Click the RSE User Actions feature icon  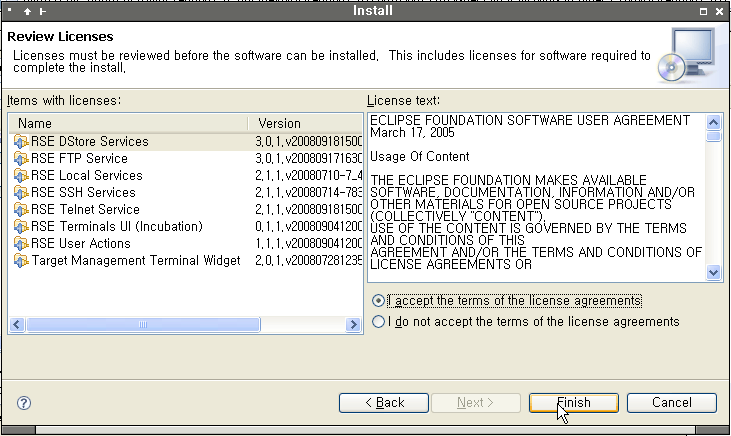point(21,243)
